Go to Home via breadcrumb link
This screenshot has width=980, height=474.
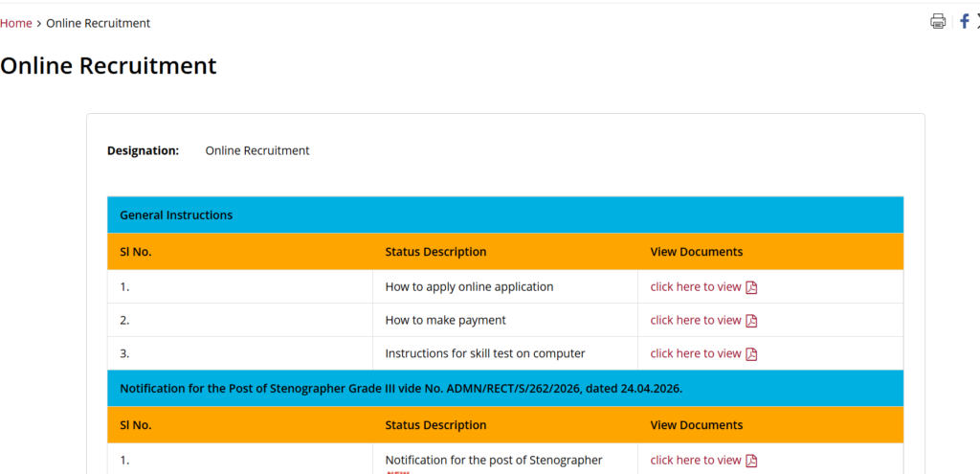click(x=15, y=23)
